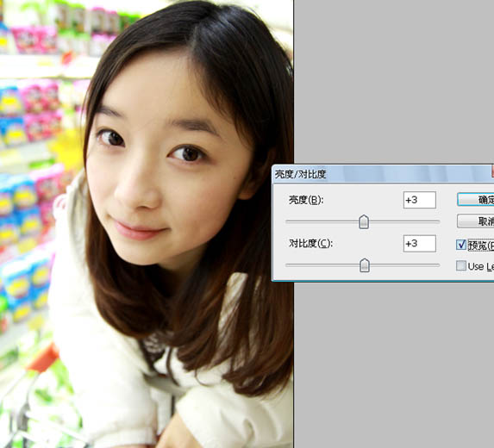Click the contrast value input field

[419, 243]
